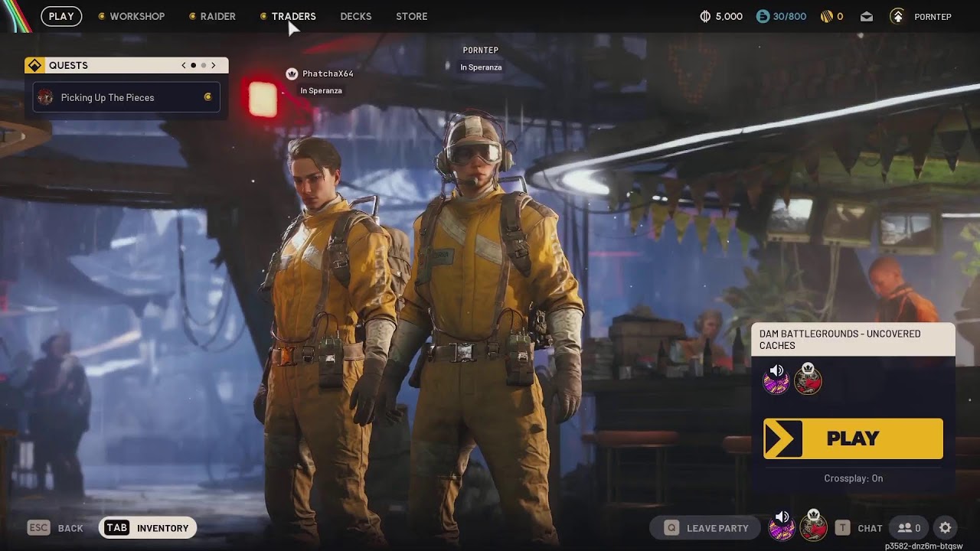Open the INVENTORY button
The width and height of the screenshot is (980, 551).
[148, 527]
